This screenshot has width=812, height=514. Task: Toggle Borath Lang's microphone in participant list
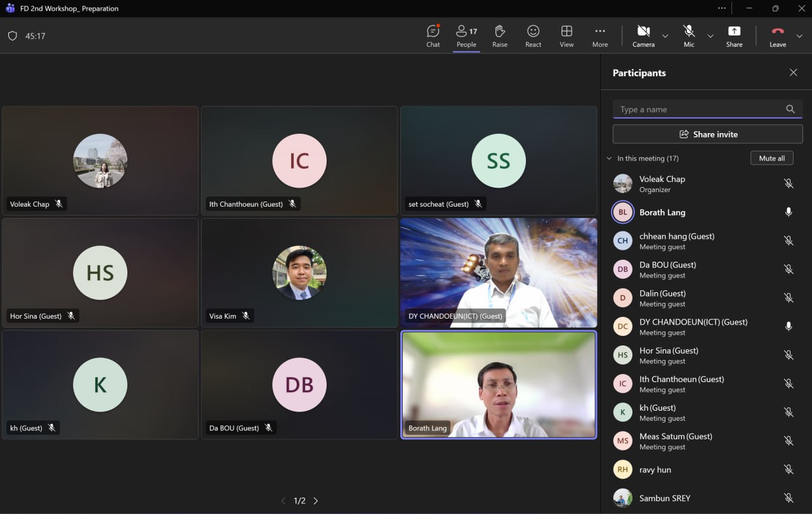[x=789, y=212]
